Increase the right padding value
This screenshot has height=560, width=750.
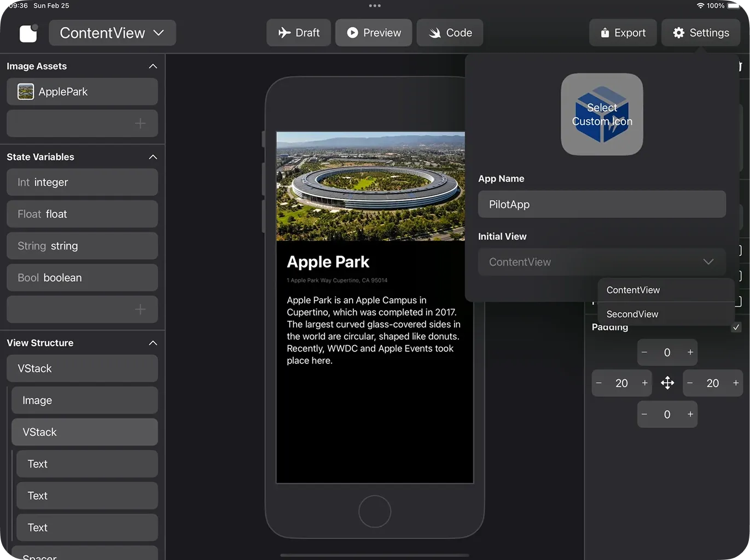(736, 383)
